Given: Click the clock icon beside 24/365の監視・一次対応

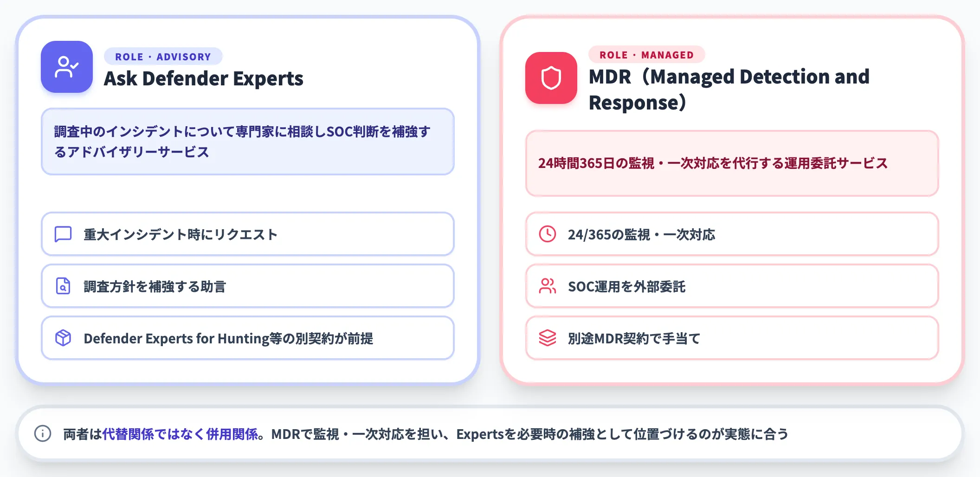Looking at the screenshot, I should [x=548, y=234].
